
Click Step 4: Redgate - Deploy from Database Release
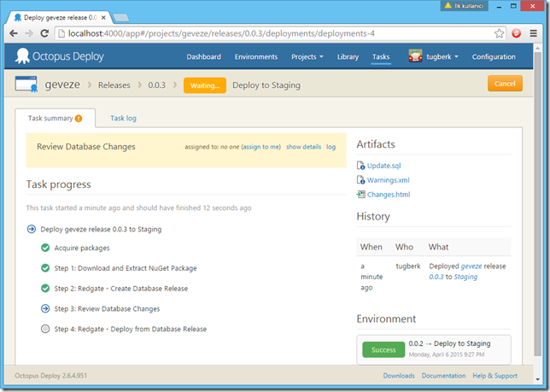coord(131,329)
